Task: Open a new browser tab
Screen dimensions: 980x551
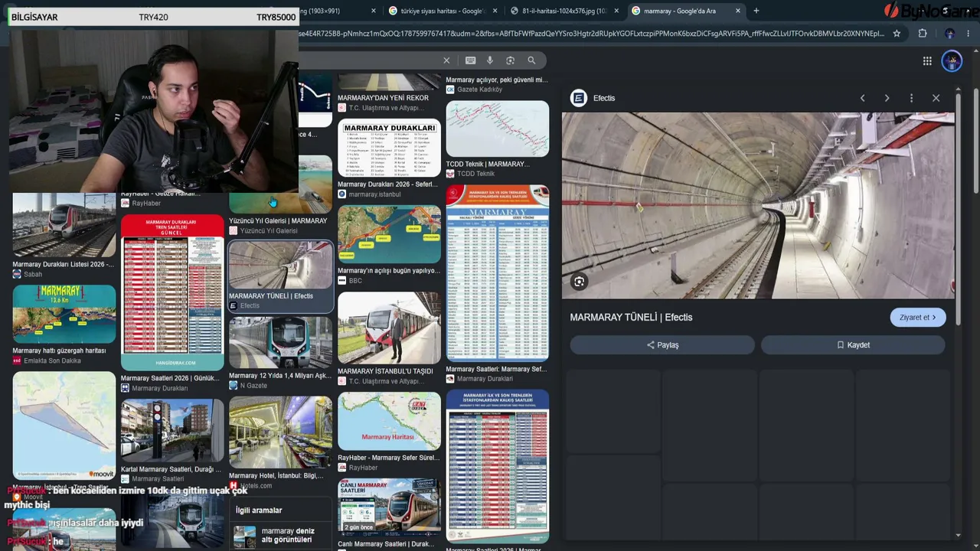Action: [756, 11]
